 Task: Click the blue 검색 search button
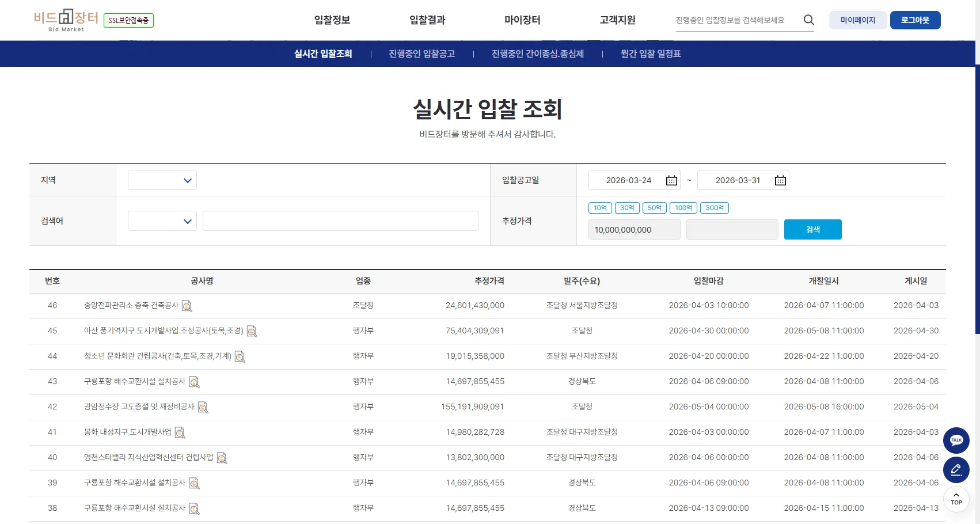click(813, 230)
